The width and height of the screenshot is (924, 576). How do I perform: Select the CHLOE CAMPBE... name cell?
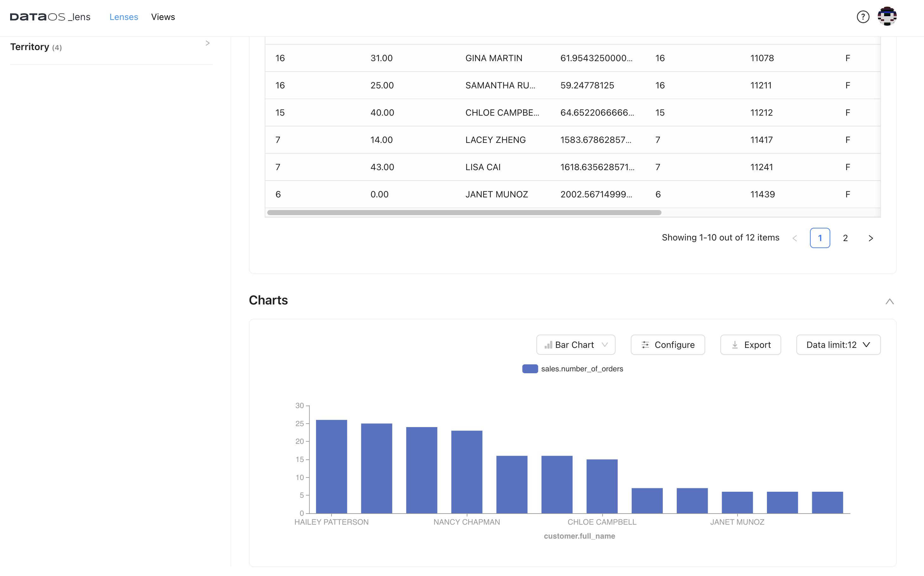502,113
